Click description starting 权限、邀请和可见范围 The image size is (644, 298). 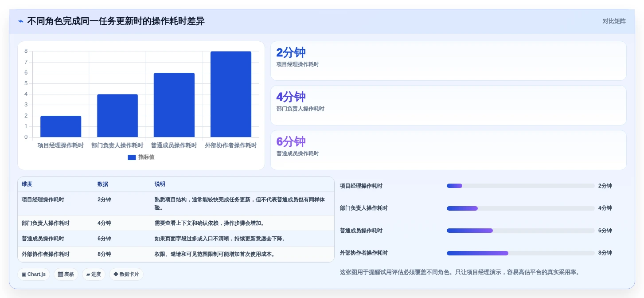pos(216,255)
